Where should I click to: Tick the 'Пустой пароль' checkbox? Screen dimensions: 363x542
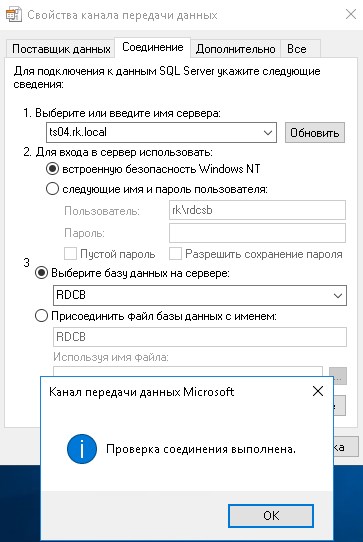point(70,254)
